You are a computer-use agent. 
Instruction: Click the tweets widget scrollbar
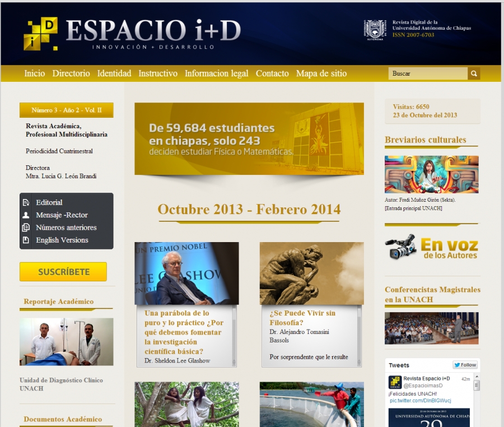[477, 400]
